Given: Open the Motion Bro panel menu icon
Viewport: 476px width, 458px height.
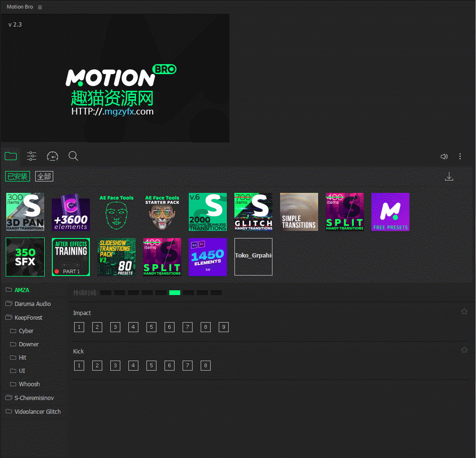Looking at the screenshot, I should coord(40,7).
